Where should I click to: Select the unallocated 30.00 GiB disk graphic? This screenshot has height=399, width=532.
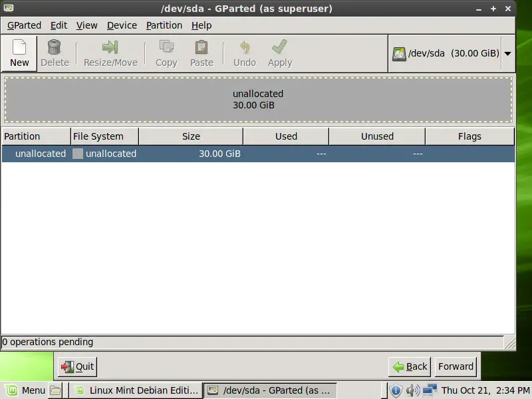[258, 99]
